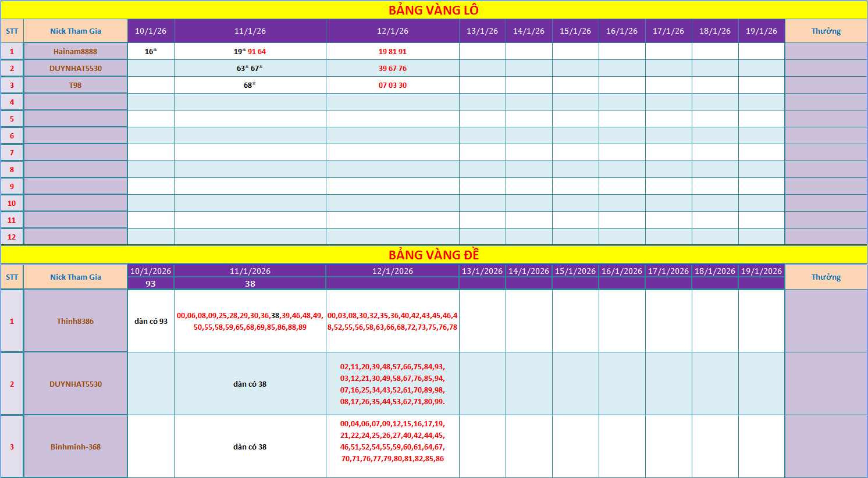Select the cell containing 19 81 91
868x478 pixels.
click(x=393, y=51)
